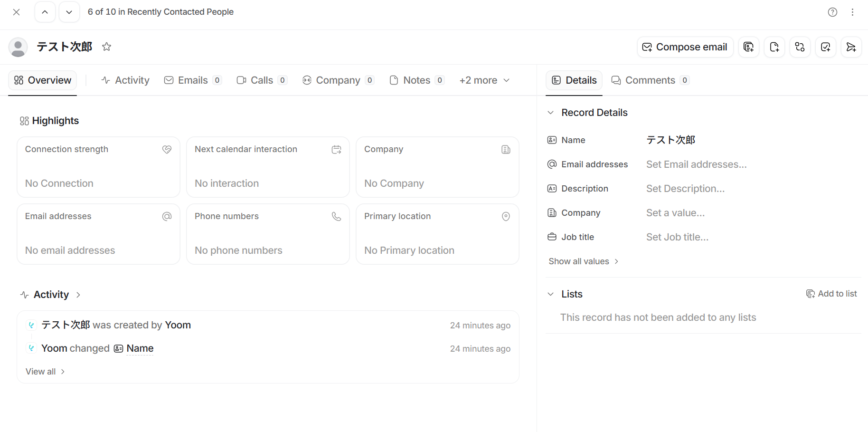
Task: Collapse the Record Details section
Action: [x=551, y=113]
